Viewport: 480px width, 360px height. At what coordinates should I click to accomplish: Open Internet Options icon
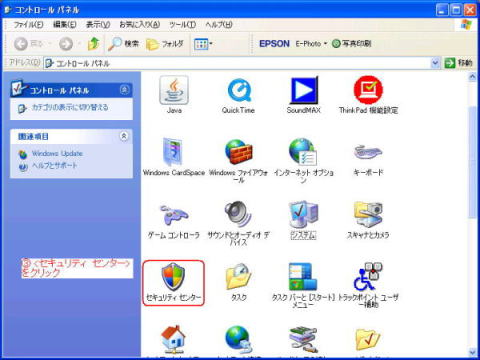[x=303, y=152]
